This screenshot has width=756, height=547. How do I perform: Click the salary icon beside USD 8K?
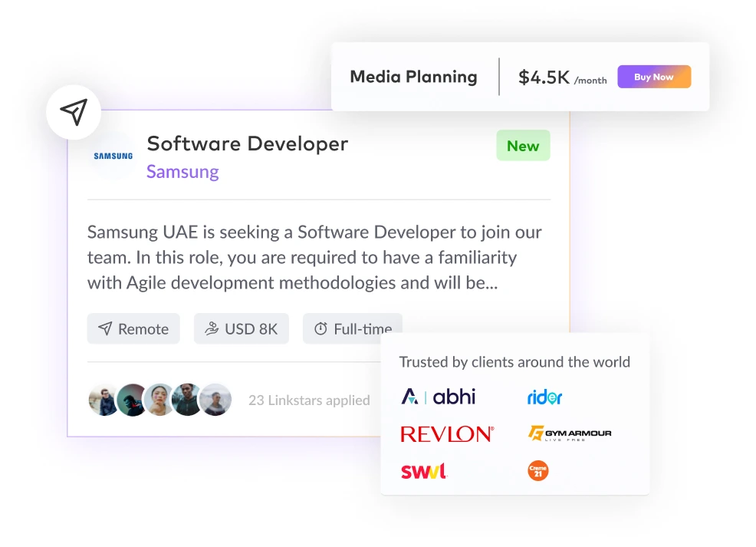[x=212, y=328]
